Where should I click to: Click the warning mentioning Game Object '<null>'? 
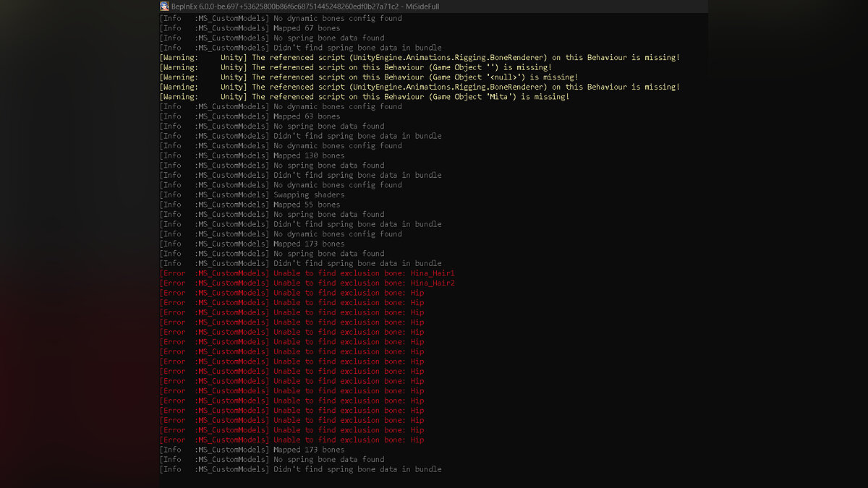[414, 77]
